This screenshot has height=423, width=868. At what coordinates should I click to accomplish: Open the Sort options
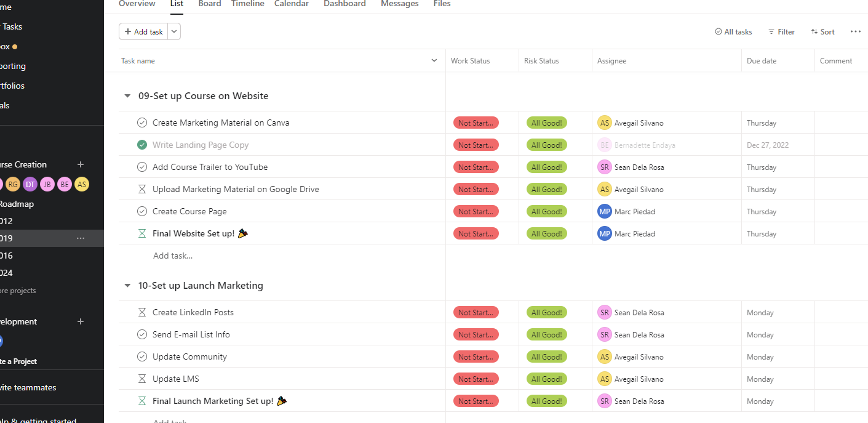[822, 31]
